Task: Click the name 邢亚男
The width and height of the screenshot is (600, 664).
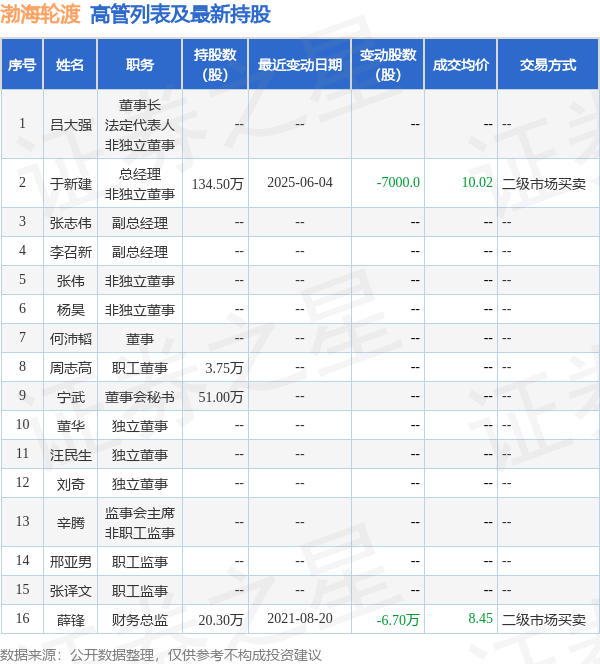Action: click(x=71, y=562)
